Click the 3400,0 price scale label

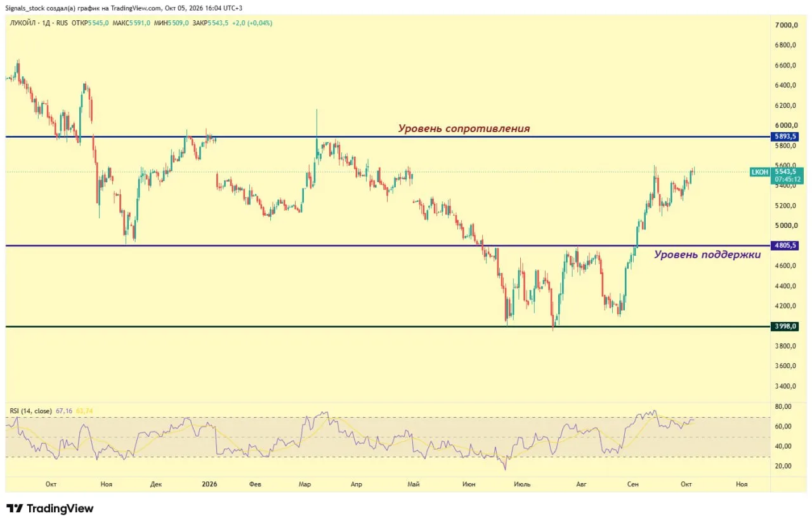pos(786,386)
